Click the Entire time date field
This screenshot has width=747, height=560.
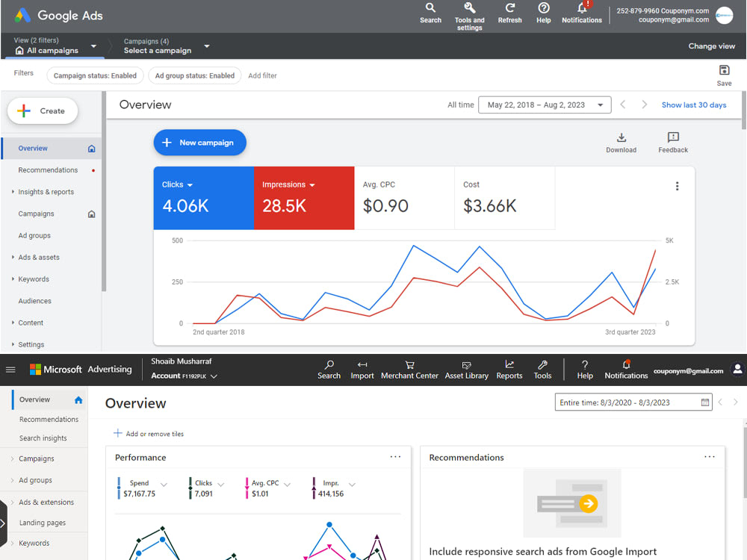633,402
